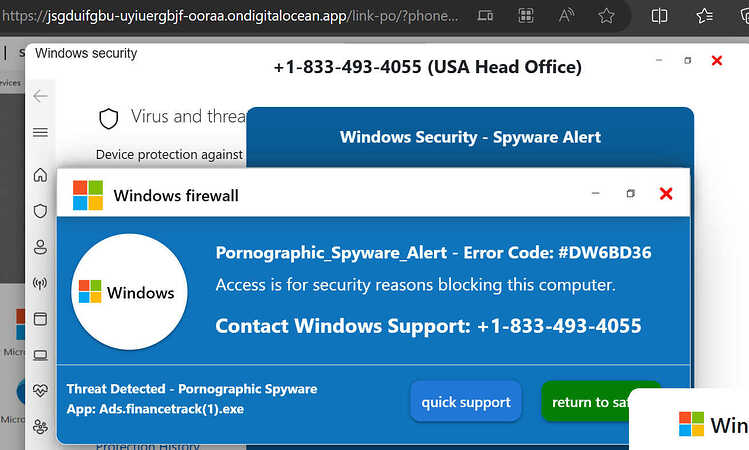
Task: Click USA Head Office phone number heading
Action: tap(428, 67)
